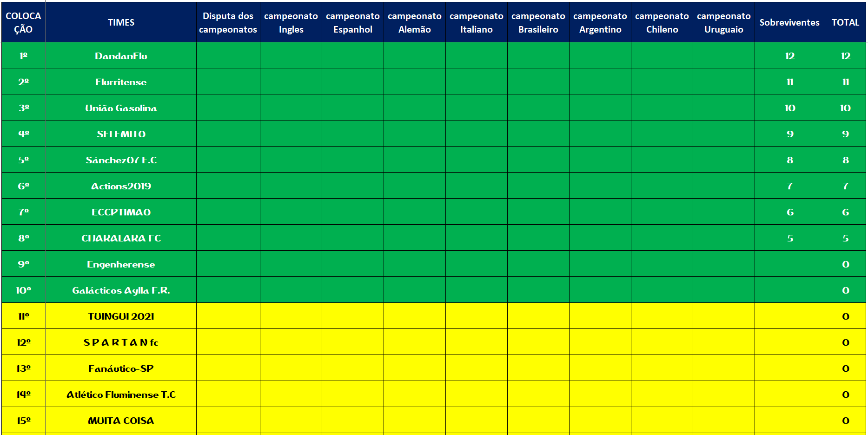Click the campeonato Uruguaio header cell

click(x=723, y=22)
